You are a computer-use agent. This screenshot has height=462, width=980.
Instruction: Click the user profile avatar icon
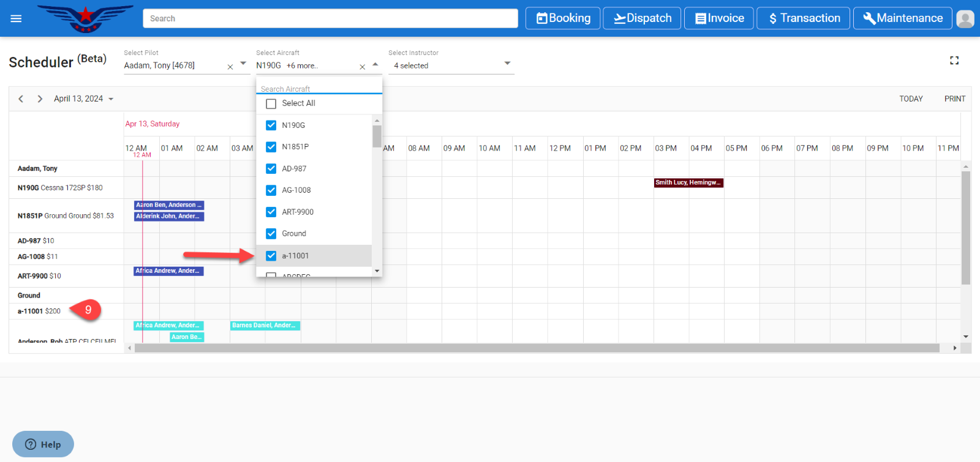coord(965,19)
